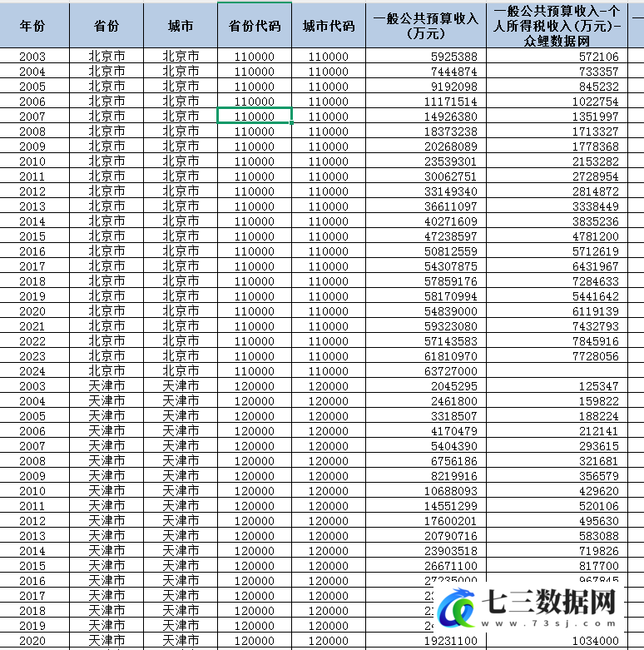Click Tianjin budget value 23903518
The height and width of the screenshot is (650, 644).
(x=451, y=550)
